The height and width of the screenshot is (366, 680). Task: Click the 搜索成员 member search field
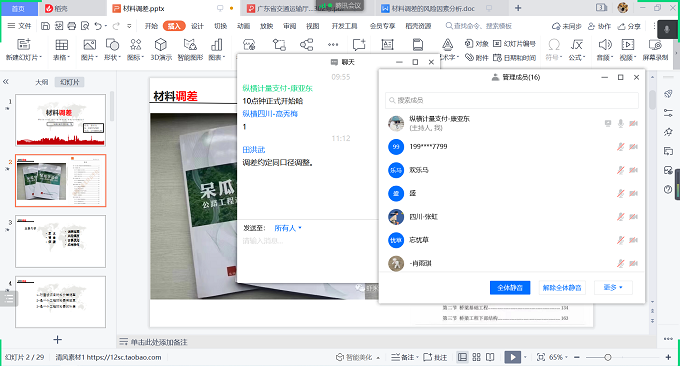(x=512, y=100)
